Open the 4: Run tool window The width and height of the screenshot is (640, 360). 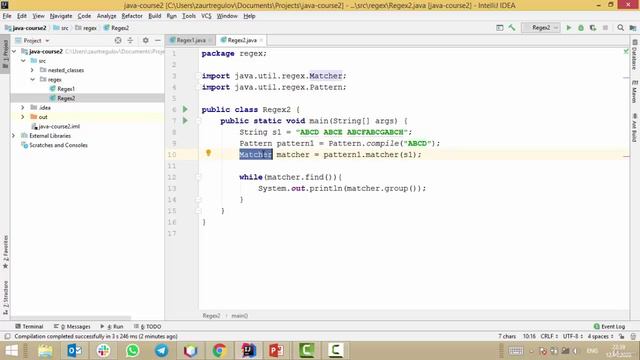(x=112, y=327)
